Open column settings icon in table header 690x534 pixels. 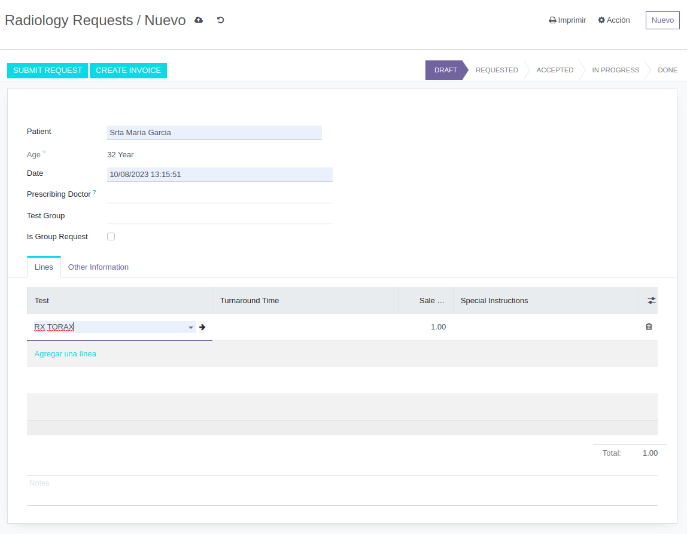651,300
